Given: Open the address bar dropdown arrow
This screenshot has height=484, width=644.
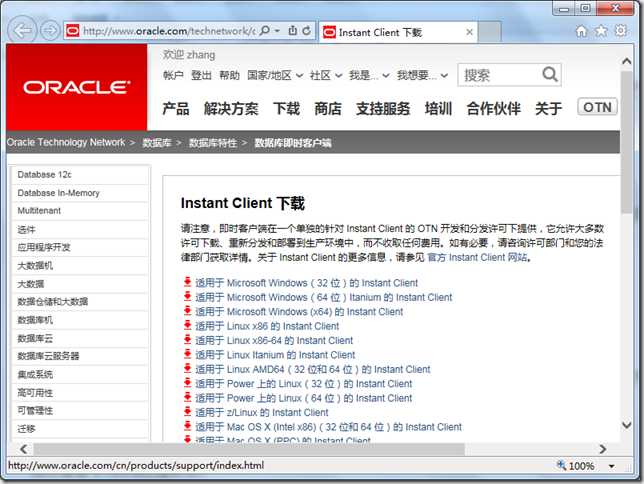Looking at the screenshot, I should (x=278, y=31).
